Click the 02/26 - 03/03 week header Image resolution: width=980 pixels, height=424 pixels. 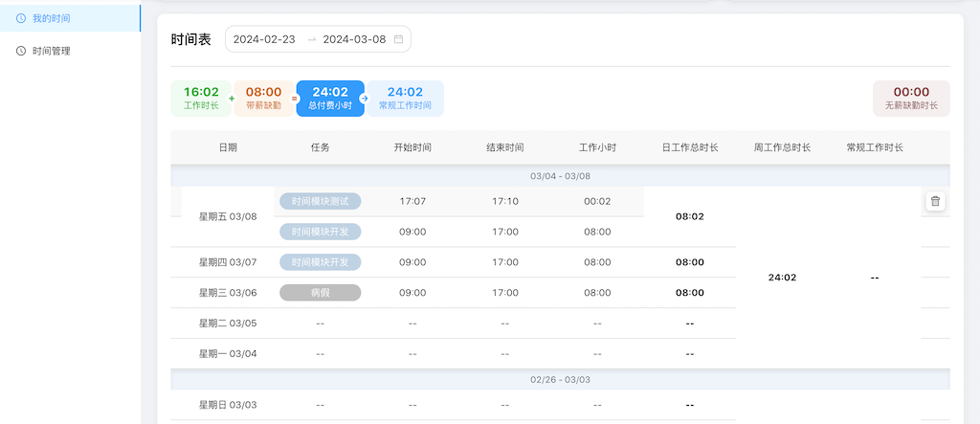tap(560, 380)
